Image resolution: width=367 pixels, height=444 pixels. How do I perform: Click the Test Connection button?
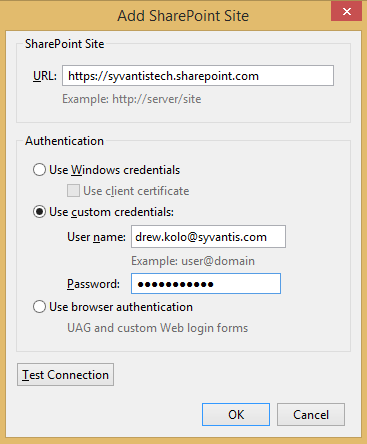click(x=65, y=375)
